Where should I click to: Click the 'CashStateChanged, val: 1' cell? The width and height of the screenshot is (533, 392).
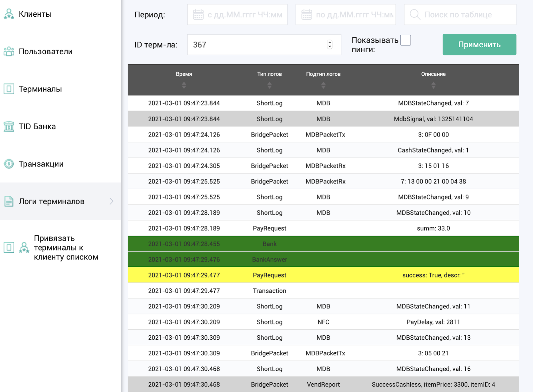[433, 150]
